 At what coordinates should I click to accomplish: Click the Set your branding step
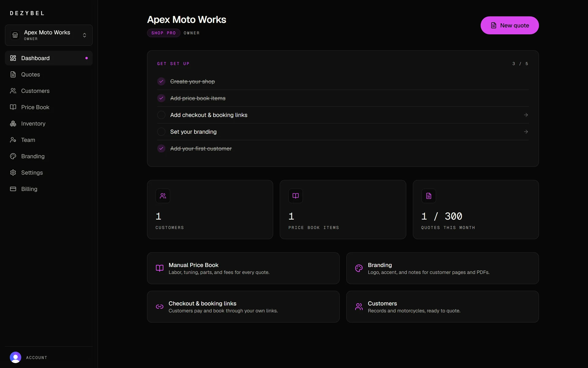pyautogui.click(x=343, y=132)
